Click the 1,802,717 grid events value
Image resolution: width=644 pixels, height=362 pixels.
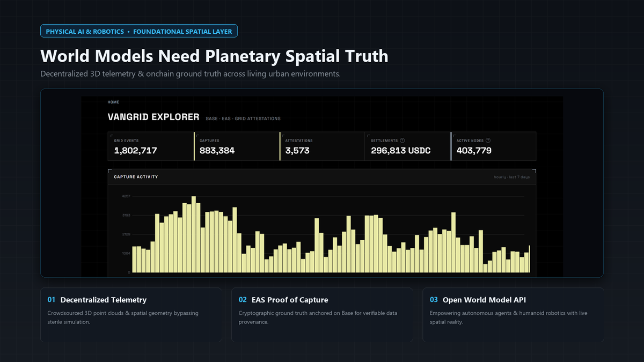136,151
